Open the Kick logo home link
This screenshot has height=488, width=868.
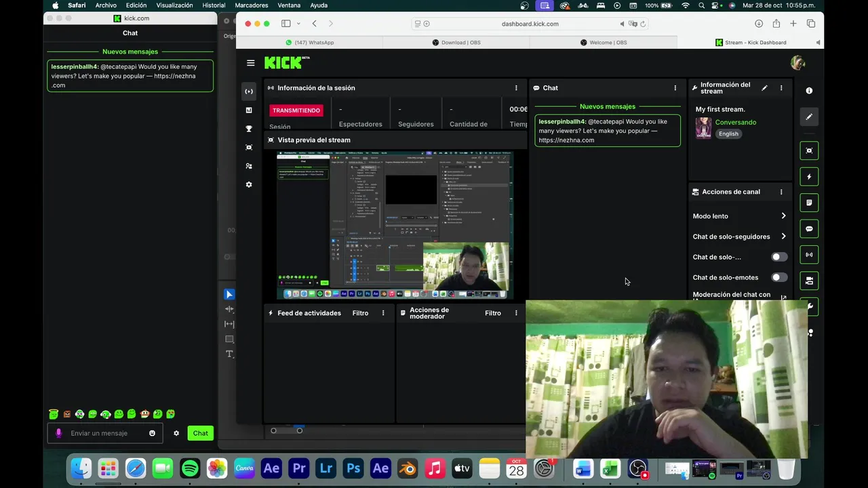pos(287,62)
